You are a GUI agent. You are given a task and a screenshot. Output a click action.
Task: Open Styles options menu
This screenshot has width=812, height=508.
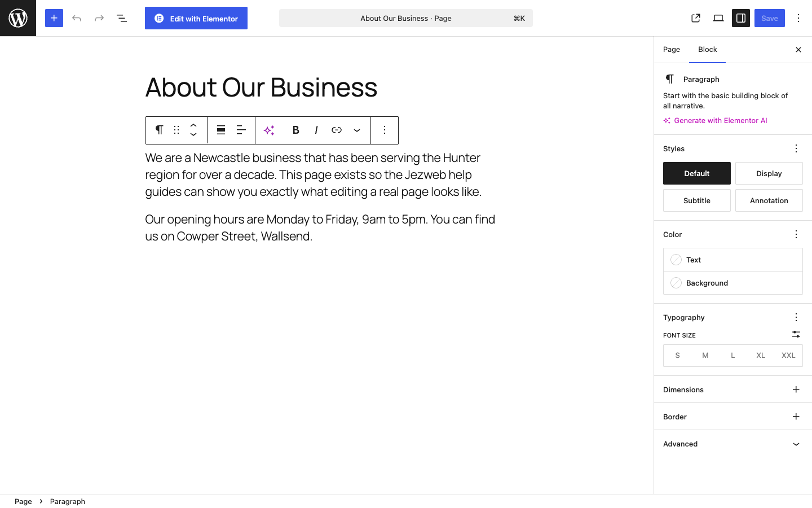pos(796,148)
